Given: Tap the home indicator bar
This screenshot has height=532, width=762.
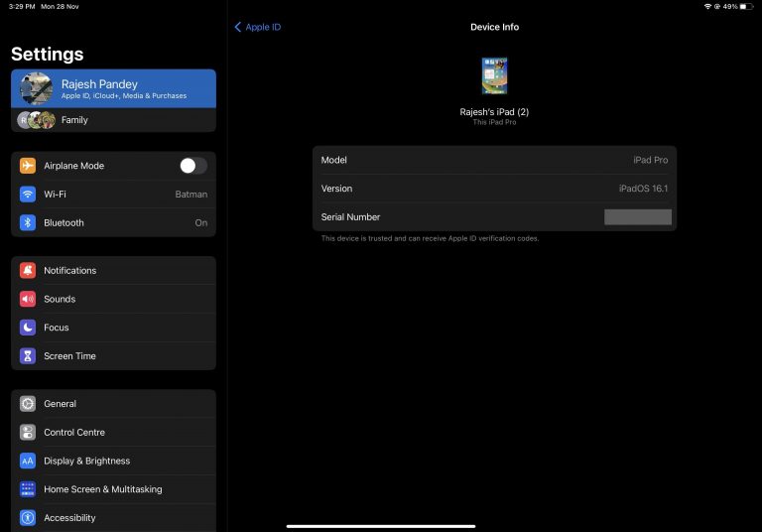Looking at the screenshot, I should coord(381,526).
